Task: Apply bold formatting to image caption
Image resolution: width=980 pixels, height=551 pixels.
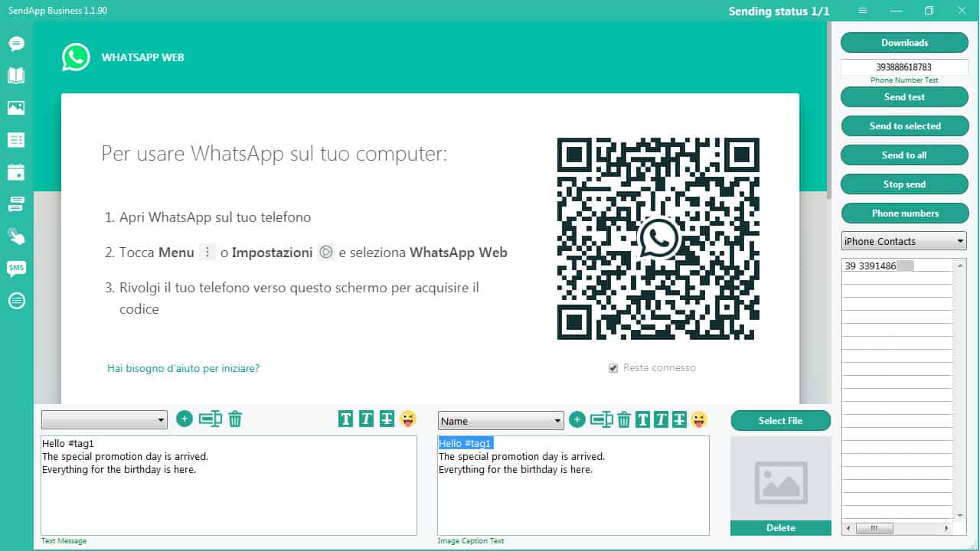Action: pos(642,419)
